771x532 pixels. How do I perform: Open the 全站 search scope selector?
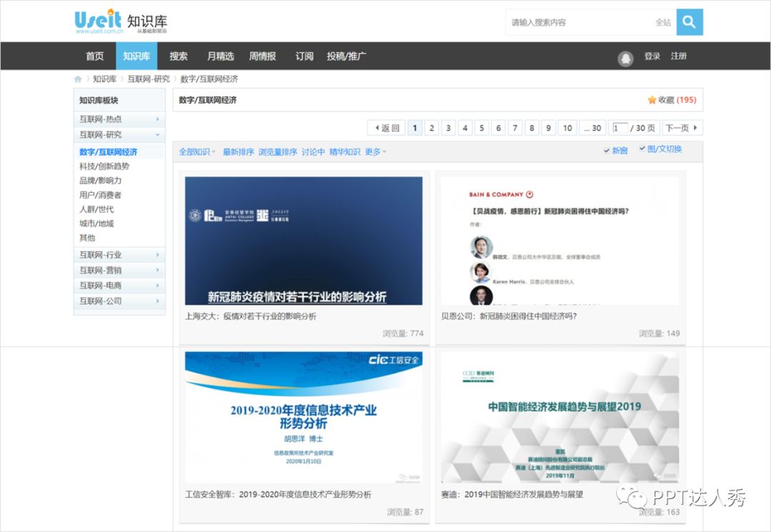pos(662,22)
